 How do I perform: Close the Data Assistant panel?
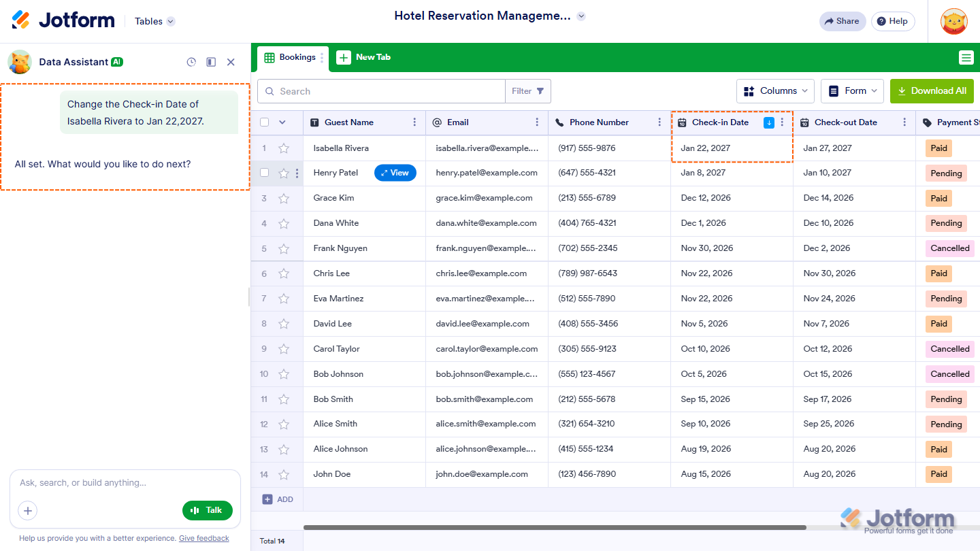(231, 62)
